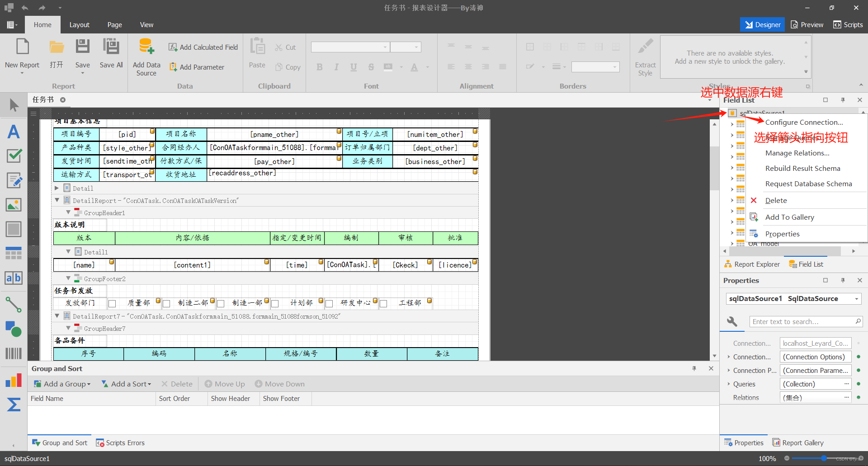Viewport: 868px width, 466px height.
Task: Open the Add a Group dropdown
Action: (x=62, y=384)
